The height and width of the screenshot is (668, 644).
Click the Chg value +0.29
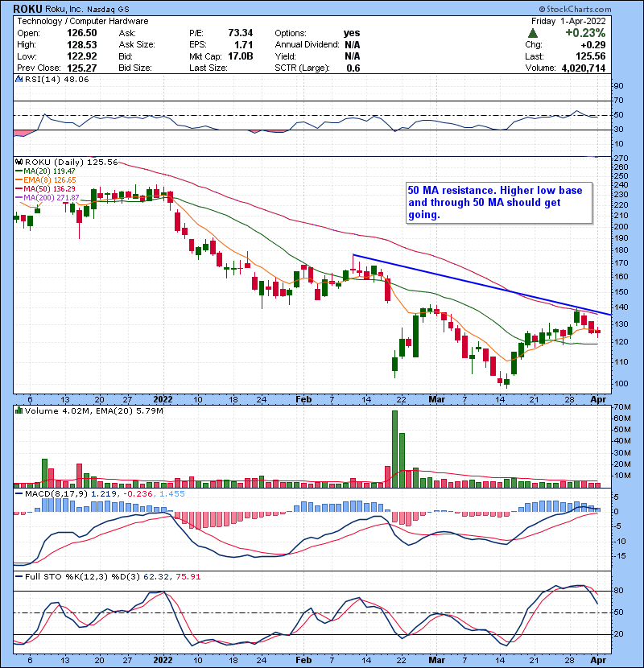(592, 45)
